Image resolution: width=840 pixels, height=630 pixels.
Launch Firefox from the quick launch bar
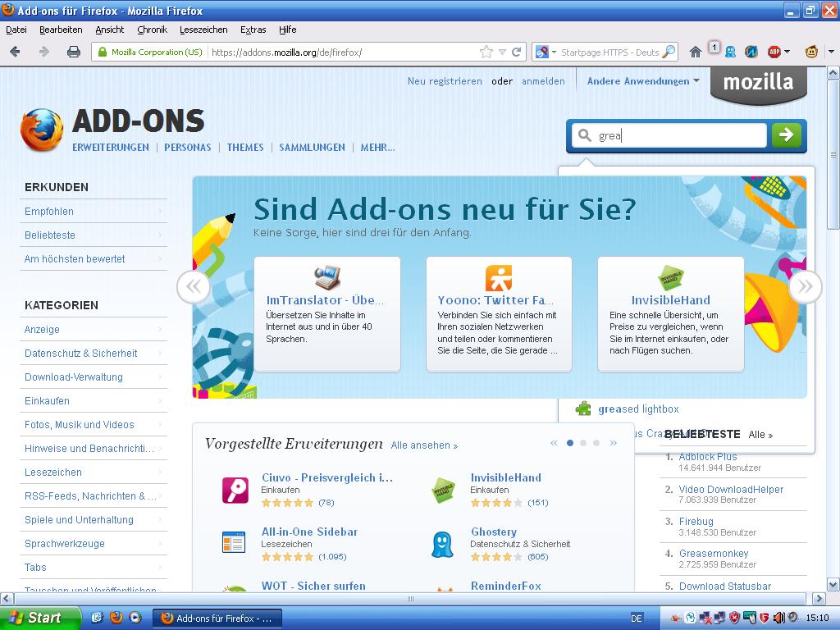point(116,618)
